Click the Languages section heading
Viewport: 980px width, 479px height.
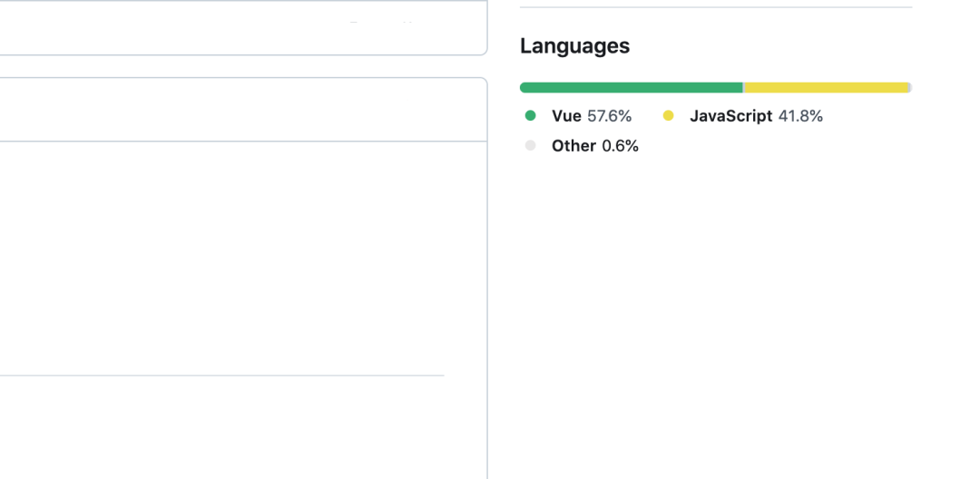coord(574,46)
